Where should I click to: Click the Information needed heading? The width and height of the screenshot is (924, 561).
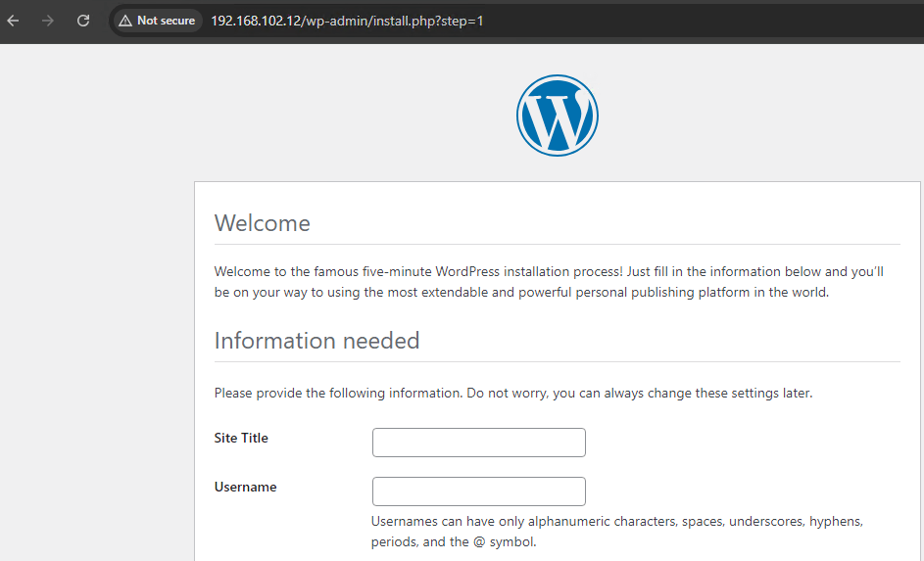click(316, 341)
